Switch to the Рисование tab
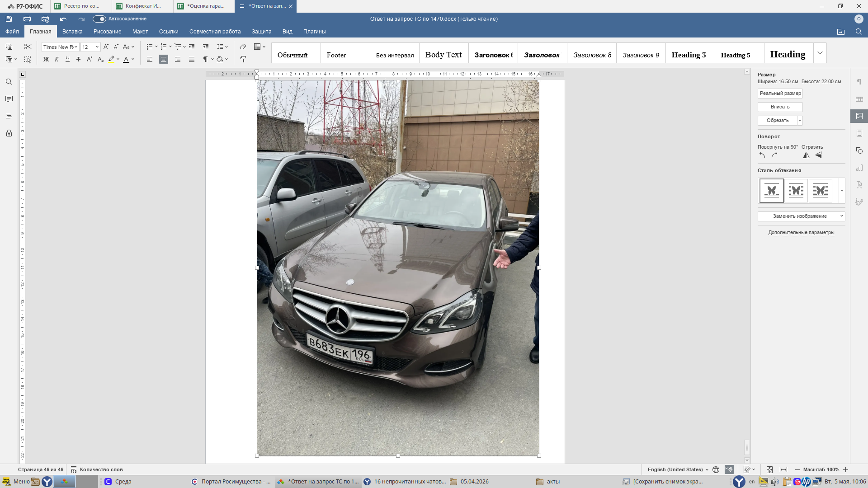868x488 pixels. [108, 32]
